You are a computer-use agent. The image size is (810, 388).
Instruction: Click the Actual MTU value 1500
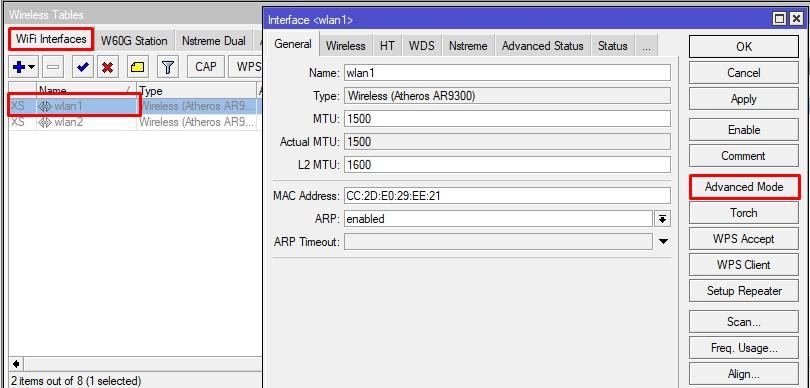[507, 142]
